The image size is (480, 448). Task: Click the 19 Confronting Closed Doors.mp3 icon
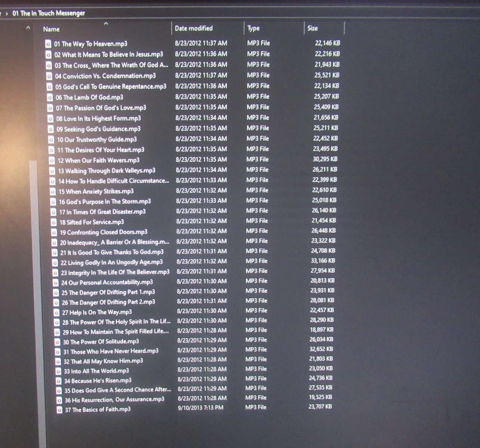click(x=54, y=233)
